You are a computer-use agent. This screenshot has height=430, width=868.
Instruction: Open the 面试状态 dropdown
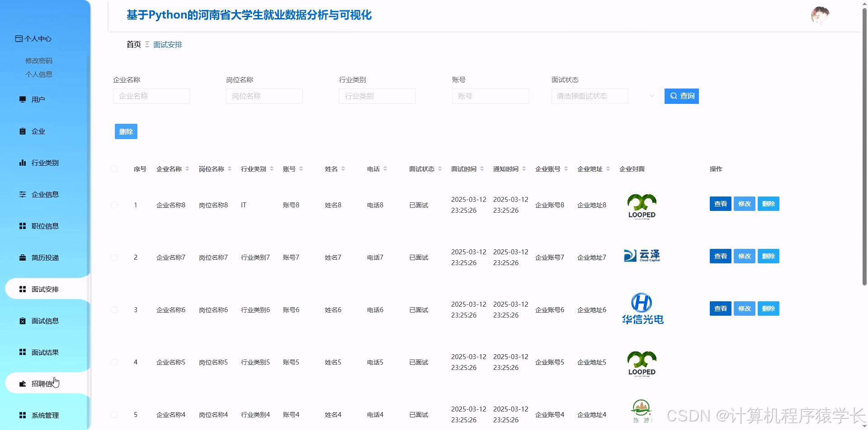coord(590,96)
